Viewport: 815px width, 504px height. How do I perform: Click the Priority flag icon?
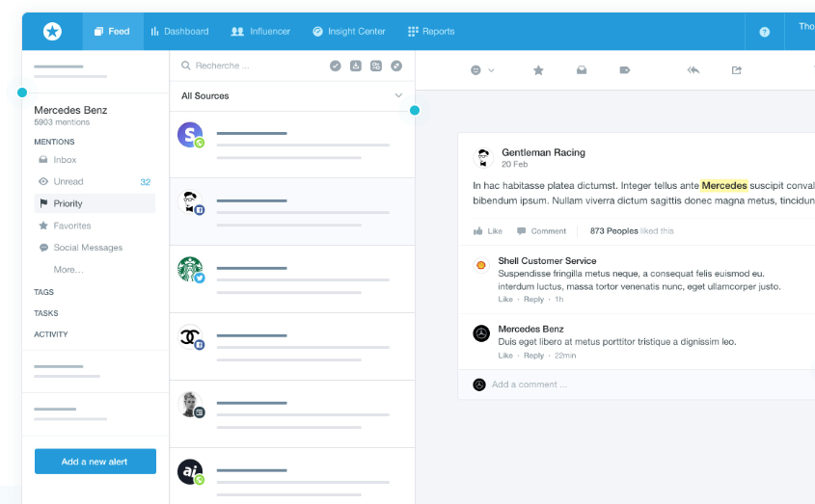pyautogui.click(x=43, y=203)
